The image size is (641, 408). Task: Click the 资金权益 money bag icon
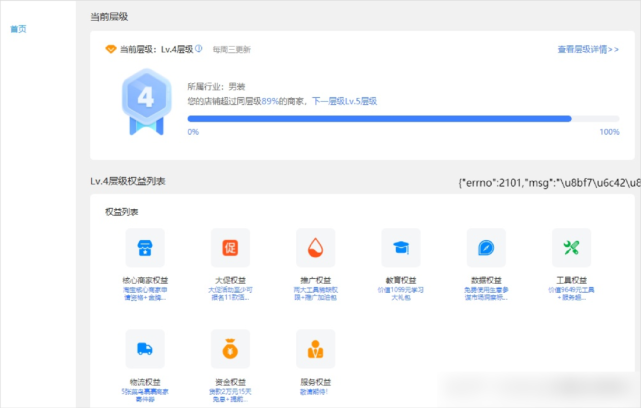point(230,349)
